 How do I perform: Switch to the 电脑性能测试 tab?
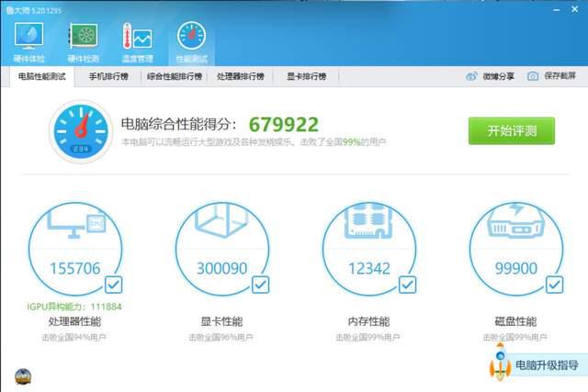point(42,76)
